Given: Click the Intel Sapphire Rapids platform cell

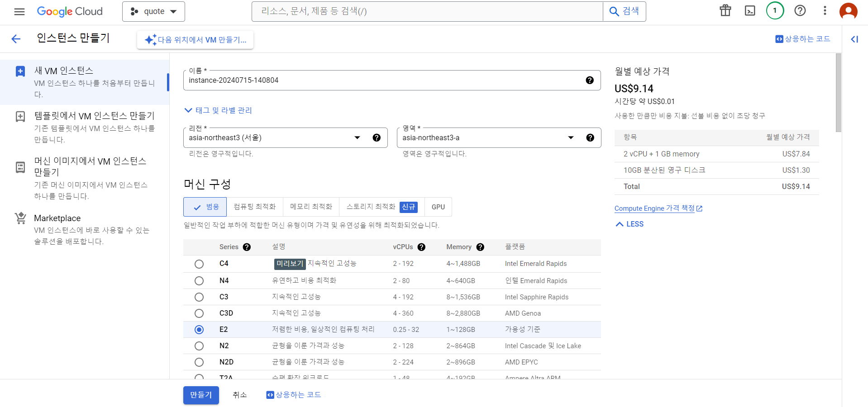Looking at the screenshot, I should click(x=537, y=297).
